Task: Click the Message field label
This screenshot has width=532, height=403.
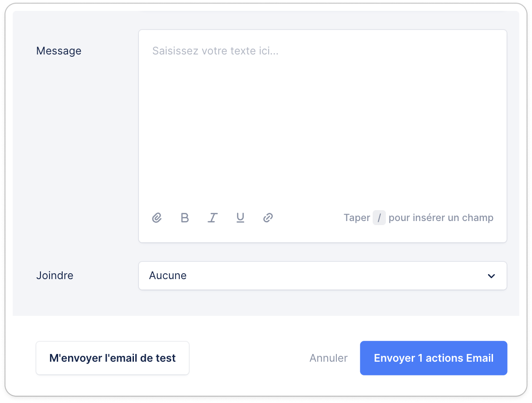Action: pos(59,51)
